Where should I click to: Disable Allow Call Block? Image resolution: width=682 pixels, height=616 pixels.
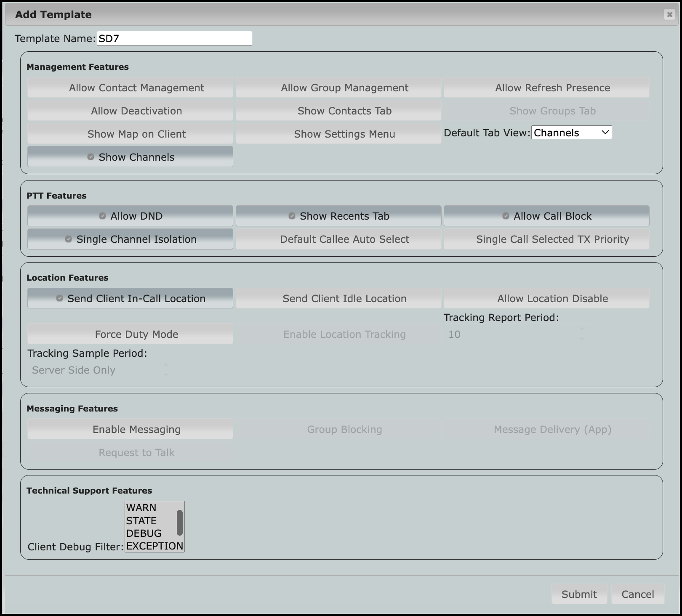(546, 216)
